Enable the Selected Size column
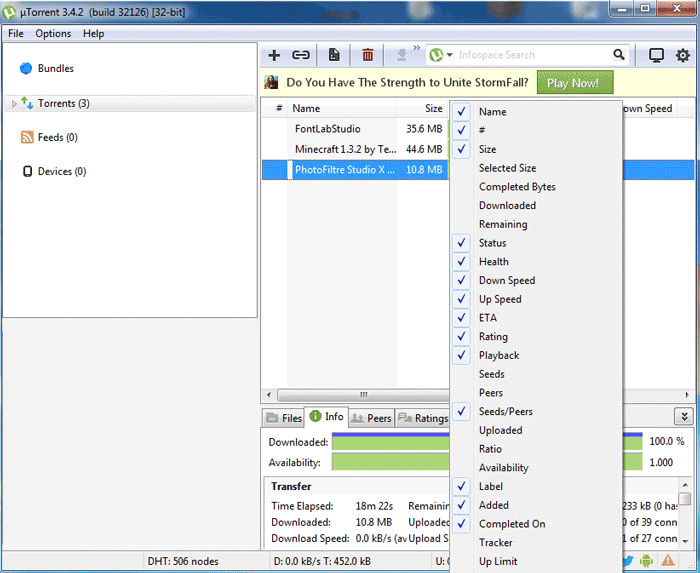700x573 pixels. click(536, 168)
